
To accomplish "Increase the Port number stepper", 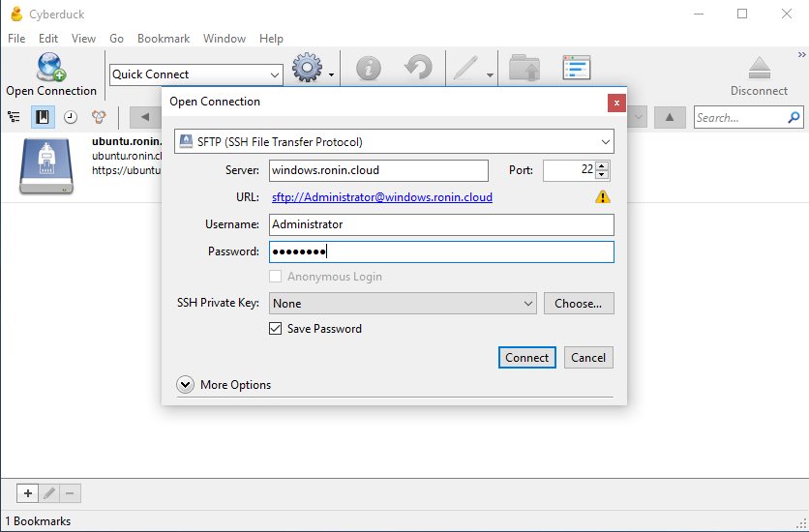I will (x=602, y=166).
